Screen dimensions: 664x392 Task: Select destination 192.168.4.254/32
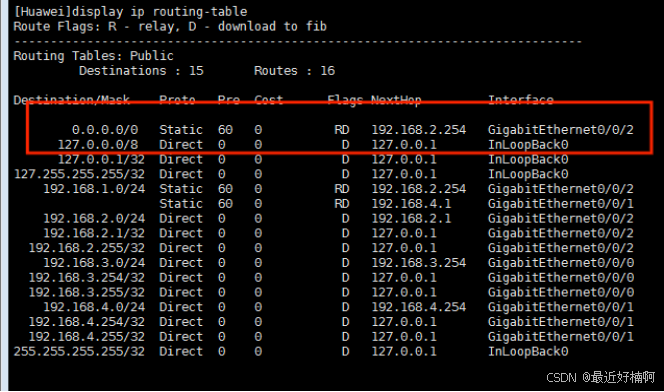87,322
